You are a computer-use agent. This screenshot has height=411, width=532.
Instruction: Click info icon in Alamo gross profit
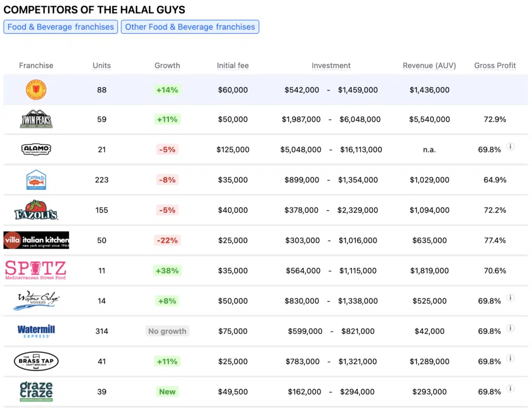(x=510, y=147)
